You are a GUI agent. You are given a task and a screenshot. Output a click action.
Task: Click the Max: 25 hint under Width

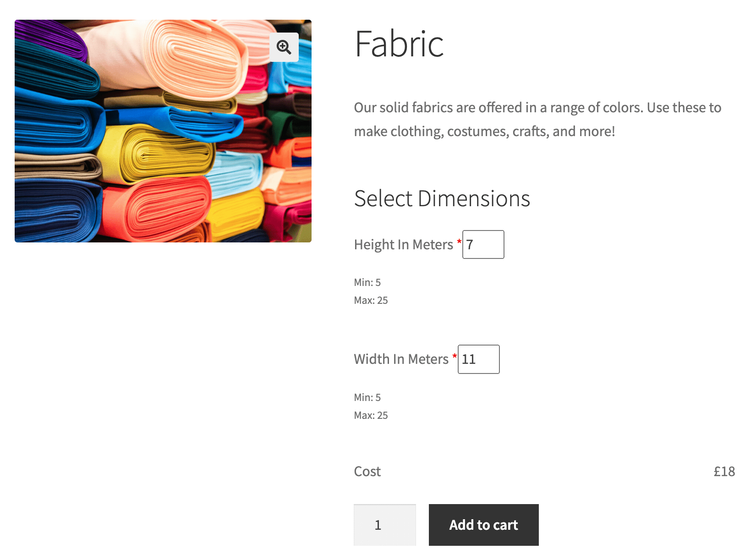click(370, 415)
